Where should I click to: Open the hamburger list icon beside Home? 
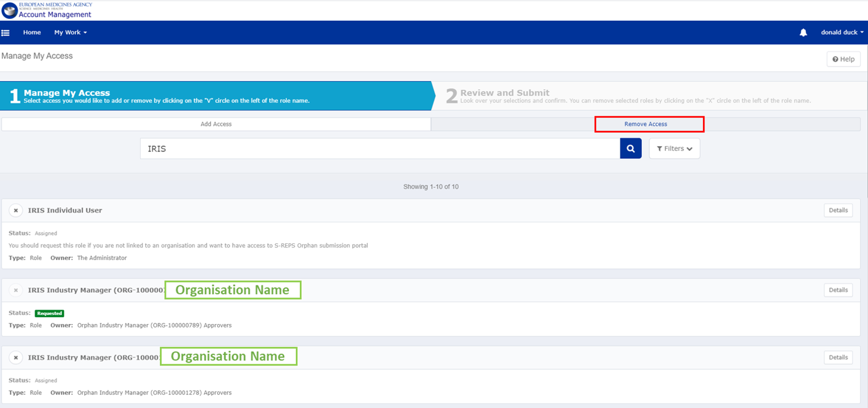coord(6,32)
